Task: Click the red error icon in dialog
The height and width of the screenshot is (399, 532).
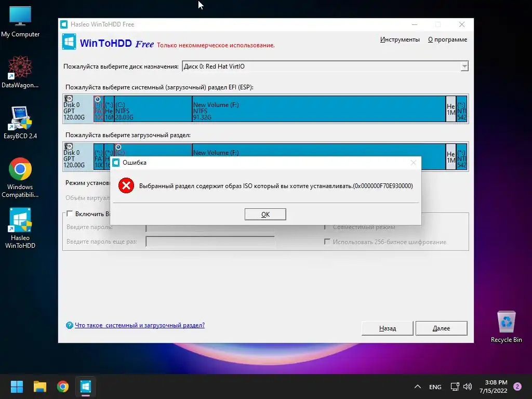Action: [126, 185]
